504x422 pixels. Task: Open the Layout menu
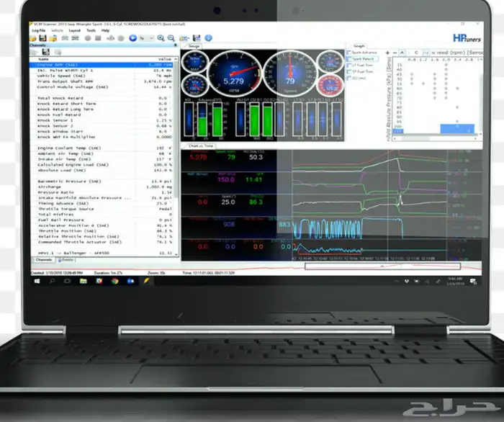(x=75, y=30)
